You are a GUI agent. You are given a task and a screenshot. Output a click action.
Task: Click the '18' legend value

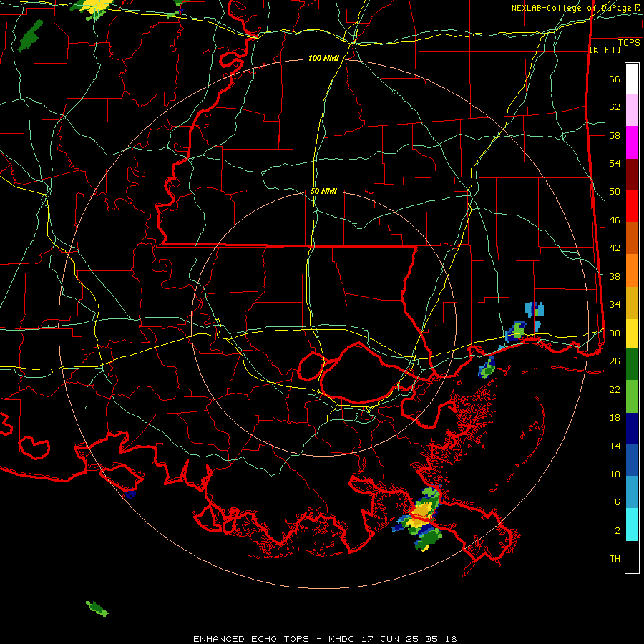(615, 418)
